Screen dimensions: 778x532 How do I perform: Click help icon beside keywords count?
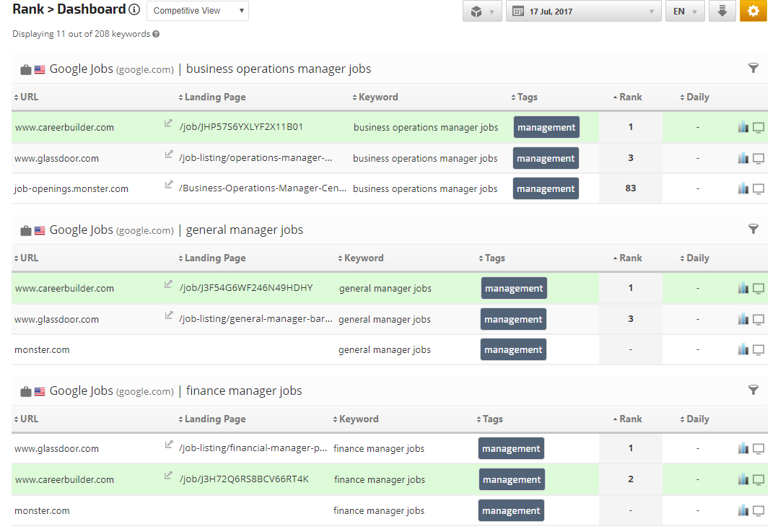(156, 34)
